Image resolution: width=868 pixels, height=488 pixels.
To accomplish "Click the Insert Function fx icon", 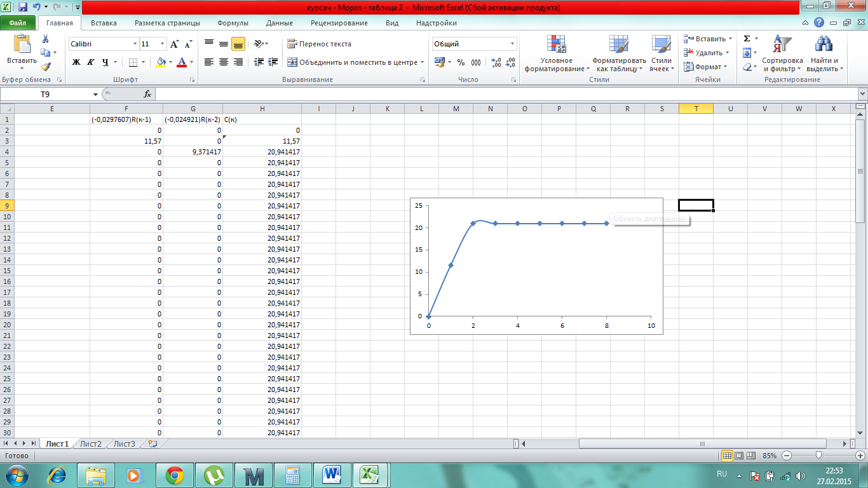I will coord(147,94).
